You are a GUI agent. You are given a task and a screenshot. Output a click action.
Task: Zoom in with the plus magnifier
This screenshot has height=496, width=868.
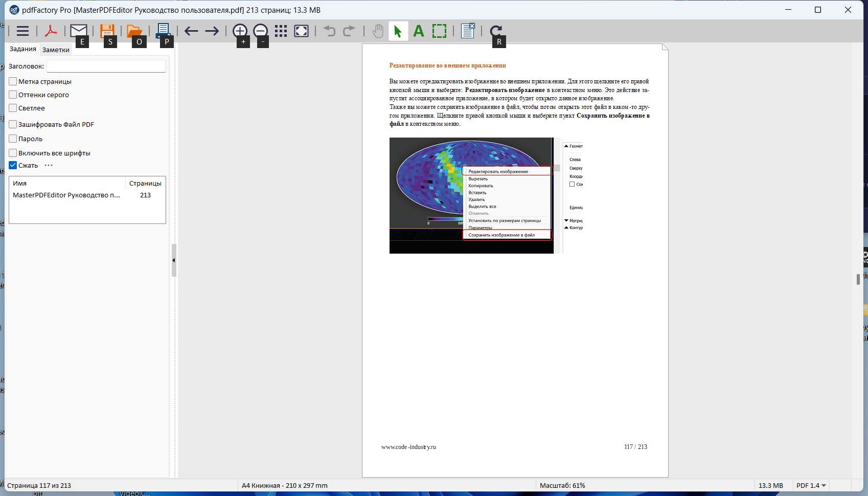point(240,31)
